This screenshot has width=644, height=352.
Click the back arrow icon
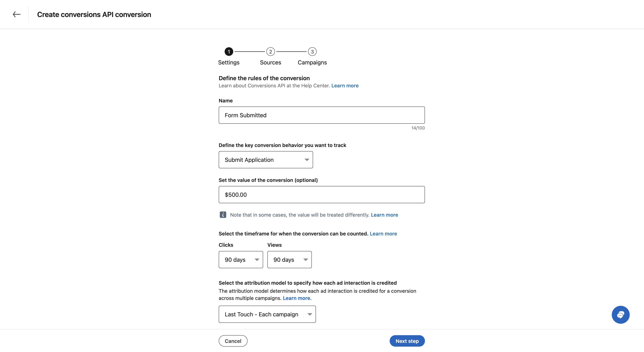(x=16, y=15)
